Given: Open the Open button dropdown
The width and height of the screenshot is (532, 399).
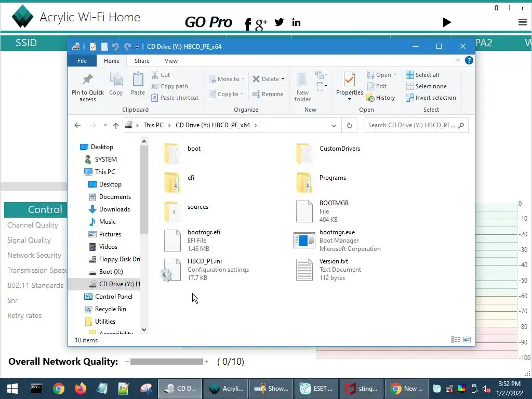Looking at the screenshot, I should point(395,75).
